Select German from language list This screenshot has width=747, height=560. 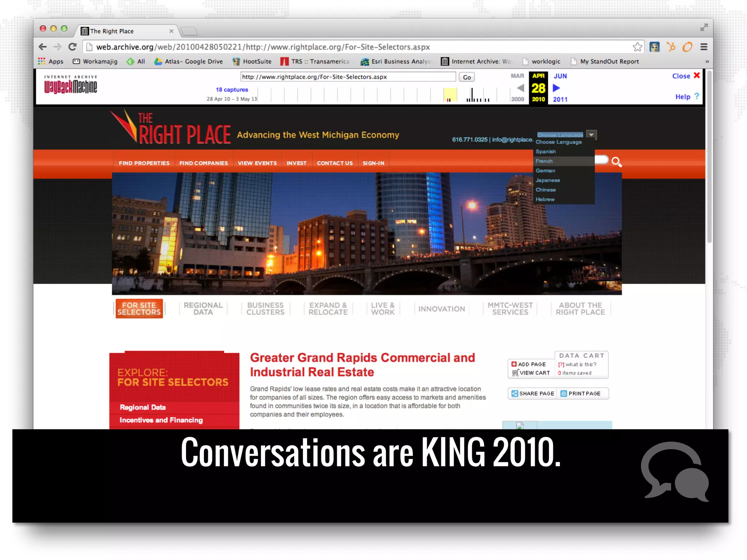tap(564, 171)
